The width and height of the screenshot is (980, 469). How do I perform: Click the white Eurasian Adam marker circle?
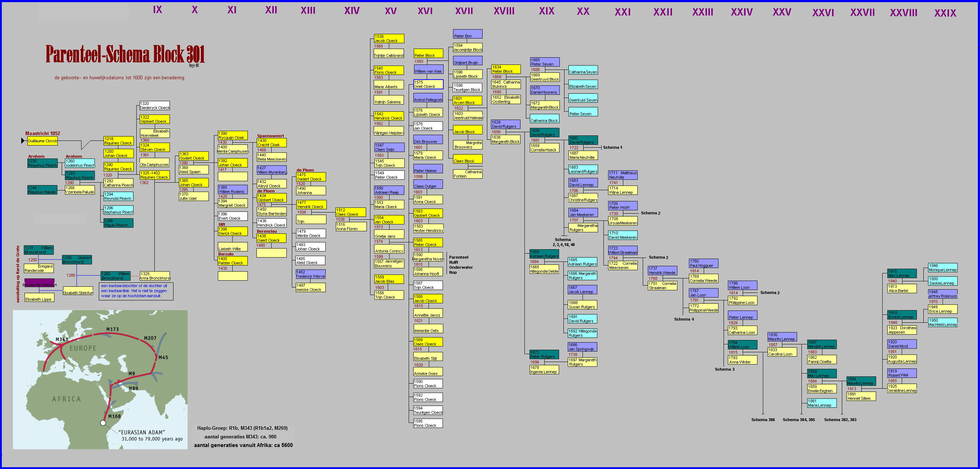[103, 423]
